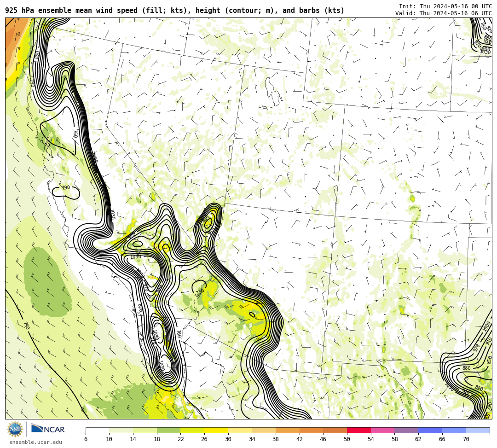This screenshot has height=448, width=497.
Task: Click the colorbar tick label '10'
Action: tap(110, 439)
